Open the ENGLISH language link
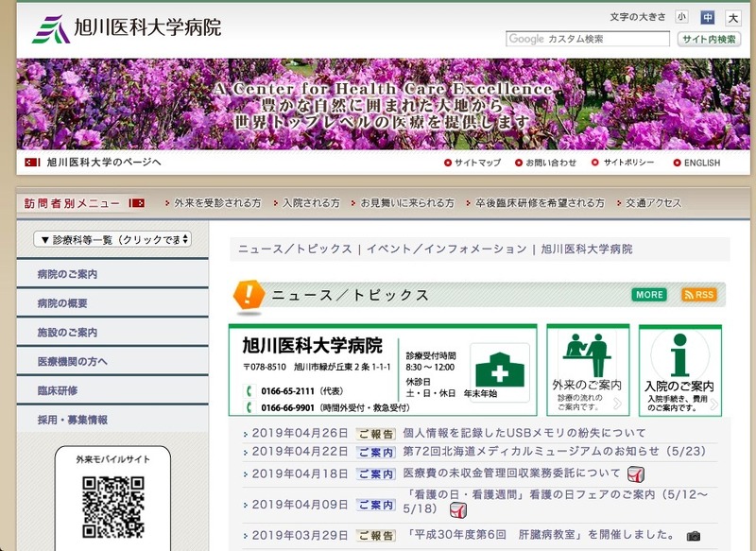Screen dimensions: 756x551 (x=701, y=163)
